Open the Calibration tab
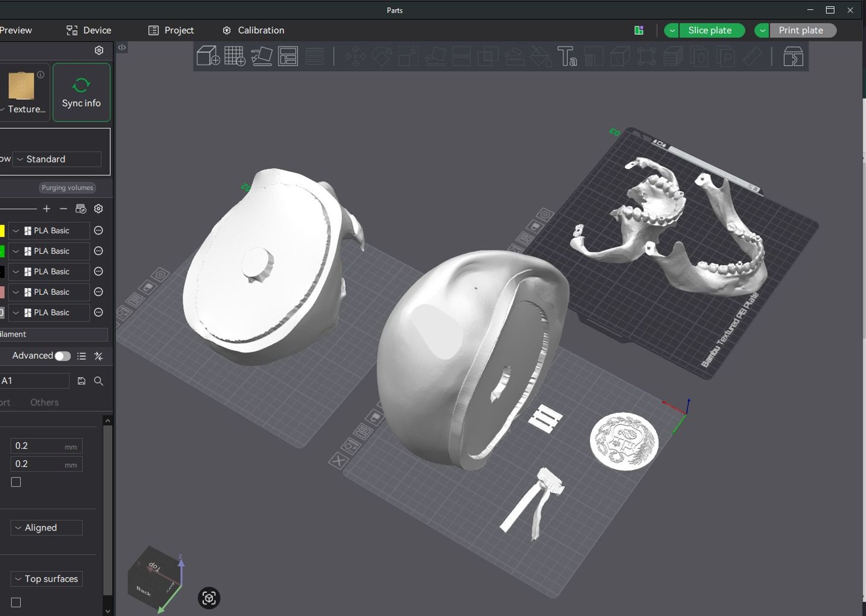Image resolution: width=866 pixels, height=616 pixels. click(253, 30)
